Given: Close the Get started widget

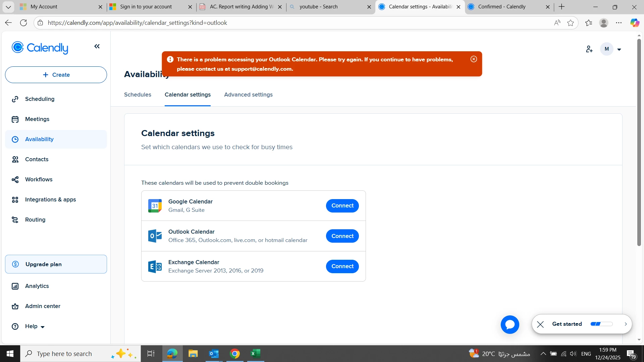Looking at the screenshot, I should pyautogui.click(x=540, y=324).
